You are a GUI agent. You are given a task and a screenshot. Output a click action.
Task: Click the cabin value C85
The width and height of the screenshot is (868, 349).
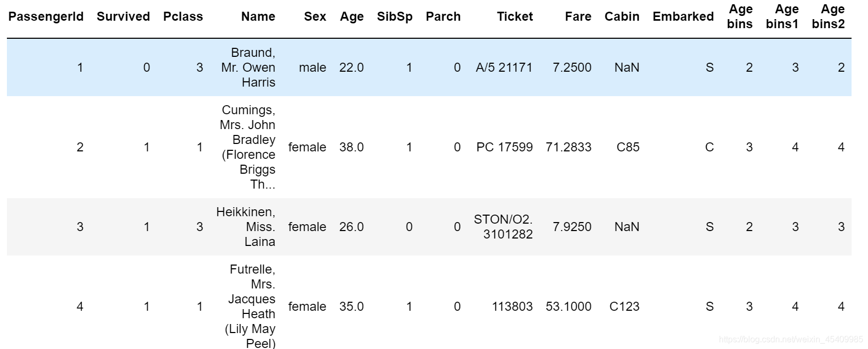[628, 147]
